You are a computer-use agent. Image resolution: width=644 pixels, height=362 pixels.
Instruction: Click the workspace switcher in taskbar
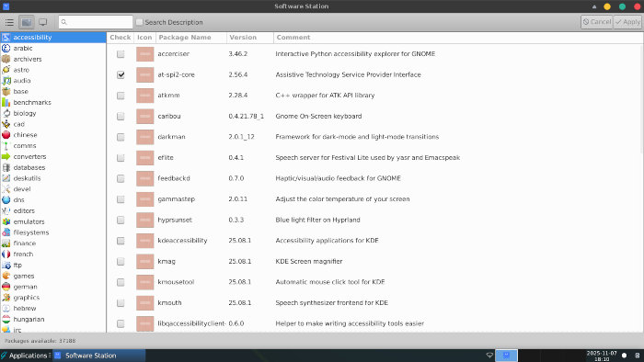coord(506,356)
